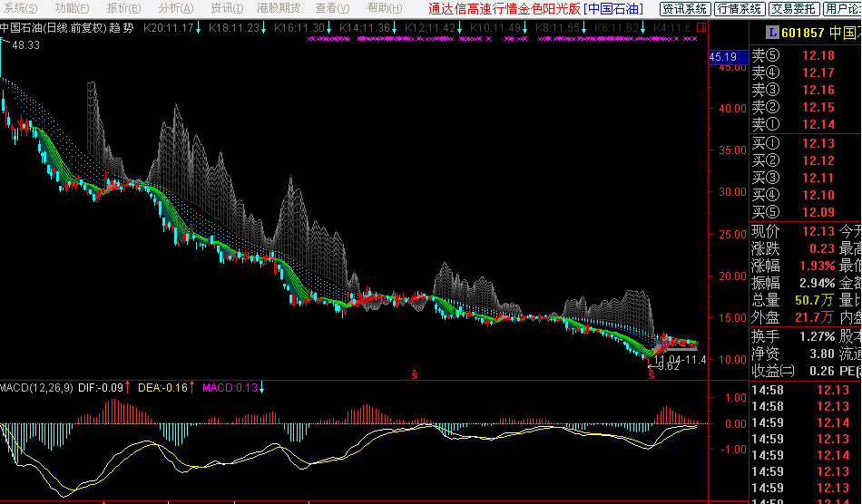Click the 净资 3.80 value
This screenshot has height=504, width=862.
pos(821,354)
